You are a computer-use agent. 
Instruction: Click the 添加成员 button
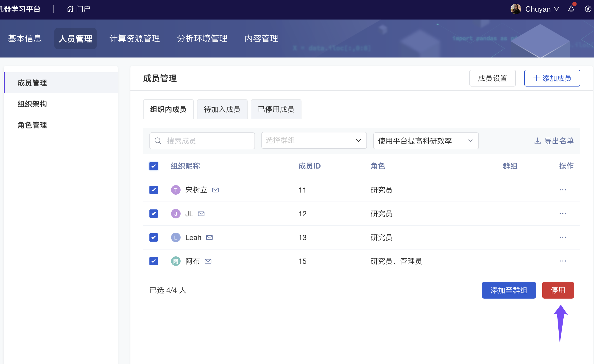coord(552,78)
